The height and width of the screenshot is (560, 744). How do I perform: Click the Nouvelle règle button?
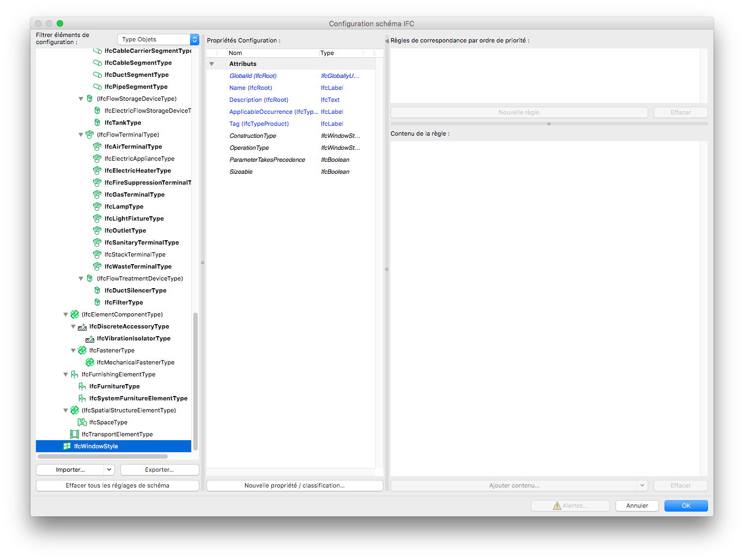pos(519,112)
